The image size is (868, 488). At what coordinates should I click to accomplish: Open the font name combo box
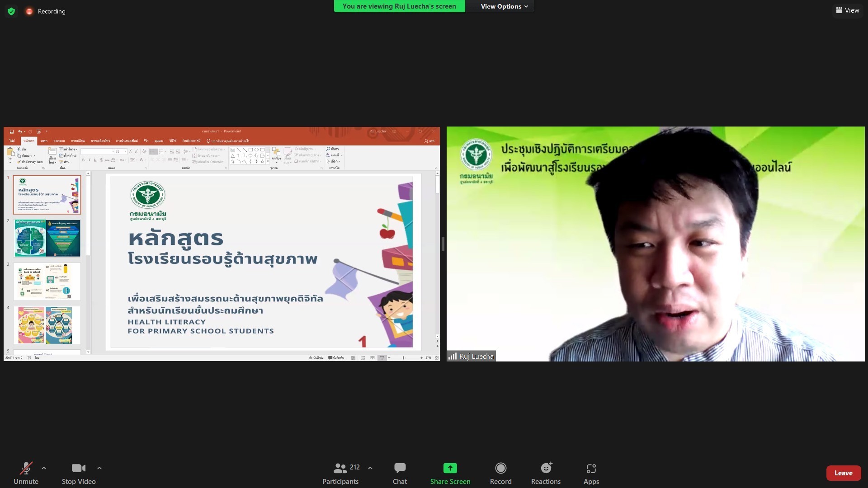click(98, 151)
